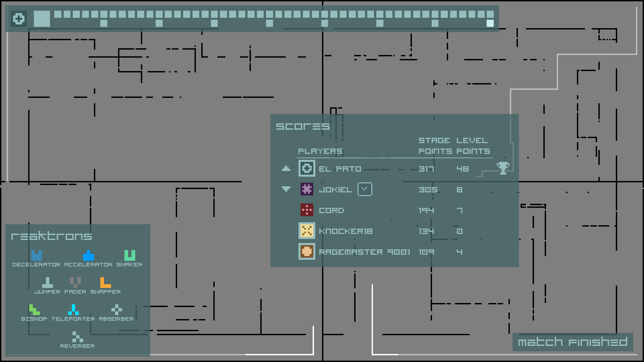
Task: Click El Pato's stage points 317
Action: (426, 169)
